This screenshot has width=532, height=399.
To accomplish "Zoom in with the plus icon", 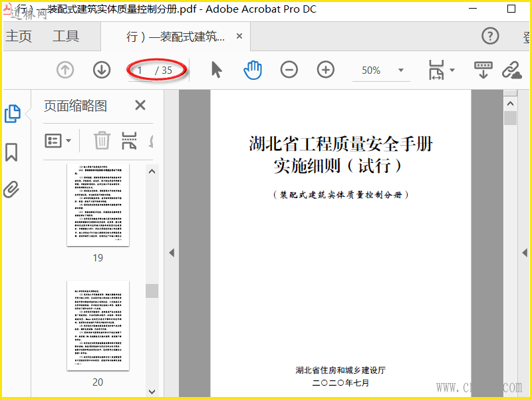I will [325, 70].
